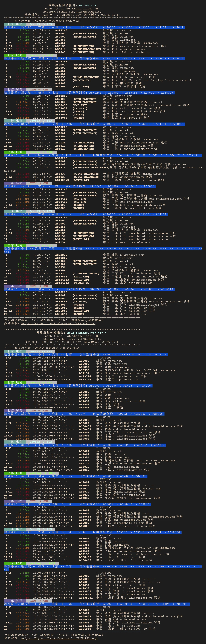The width and height of the screenshot is (206, 644).
Task: Select the 240e:904:800 IPv6 hop address
Action: tap(52, 380)
